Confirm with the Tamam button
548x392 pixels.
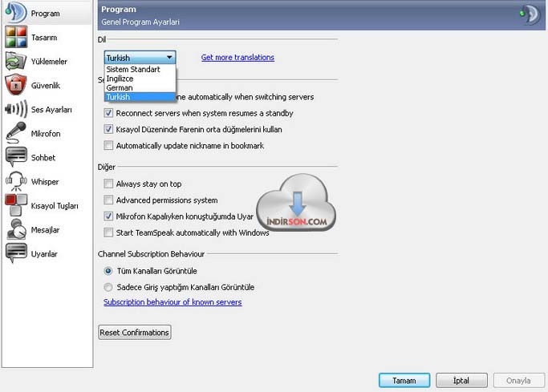click(404, 381)
